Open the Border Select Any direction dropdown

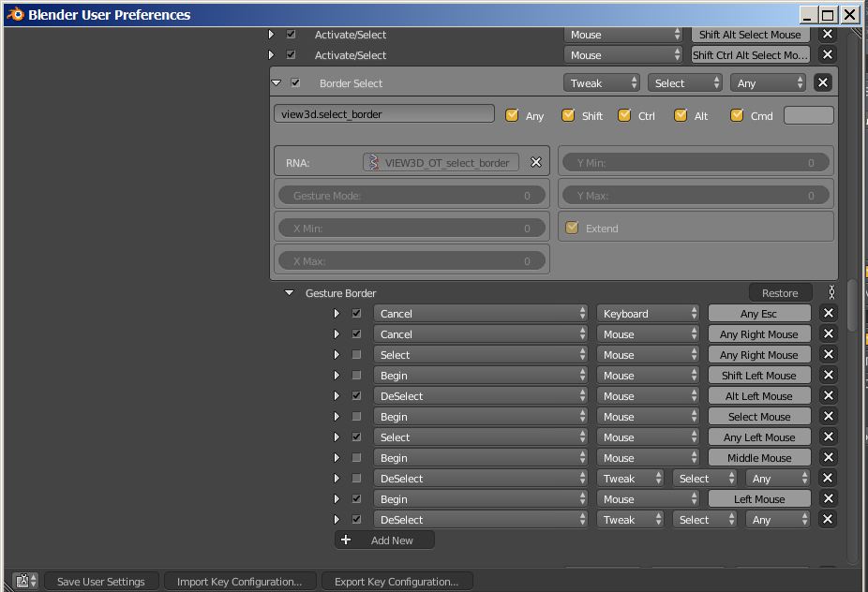pos(768,83)
